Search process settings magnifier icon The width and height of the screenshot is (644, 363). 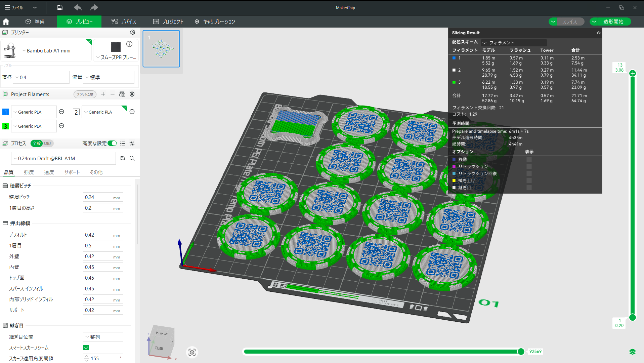(132, 158)
